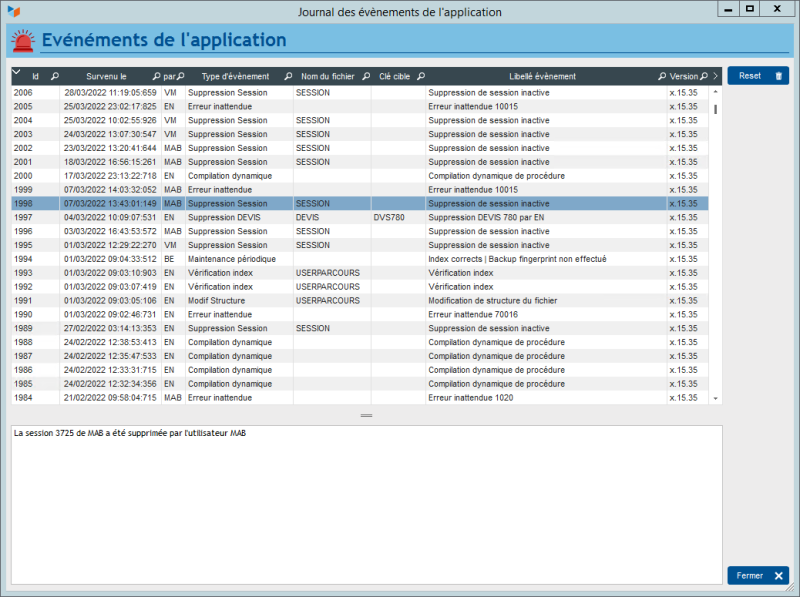Click magnifier in Type d'évènement header

click(288, 76)
